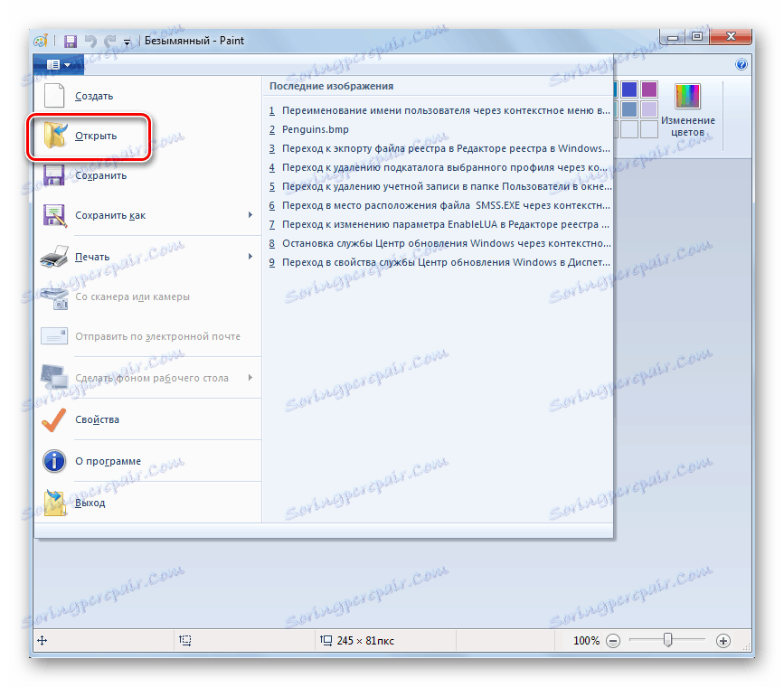The image size is (784, 687).
Task: Click the Undo arrow in quick access toolbar
Action: (x=90, y=41)
